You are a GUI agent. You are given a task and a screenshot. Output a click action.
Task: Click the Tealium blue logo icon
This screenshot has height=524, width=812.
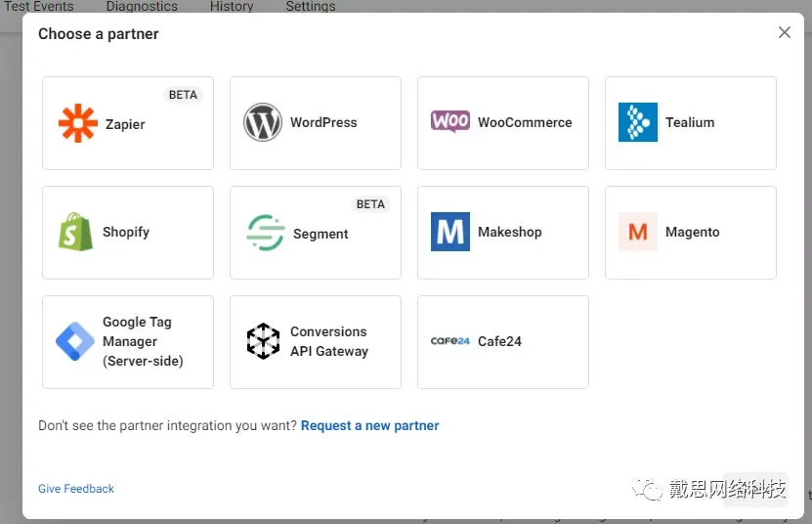click(637, 122)
